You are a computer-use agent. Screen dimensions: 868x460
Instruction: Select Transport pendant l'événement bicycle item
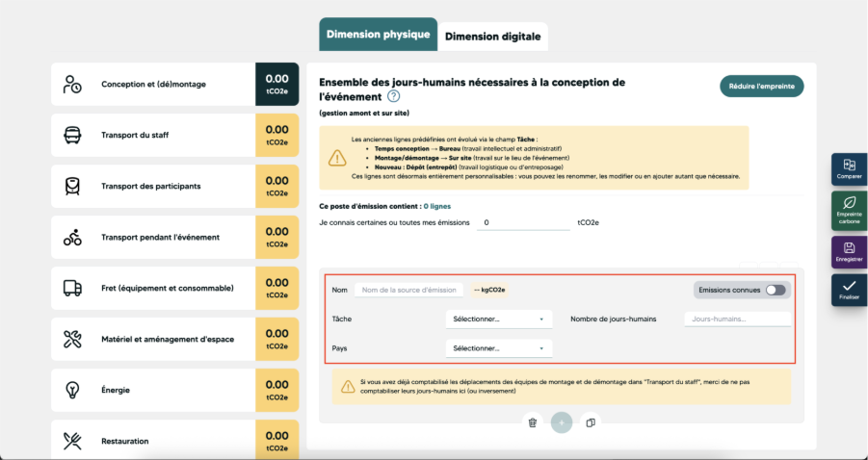[x=175, y=237]
